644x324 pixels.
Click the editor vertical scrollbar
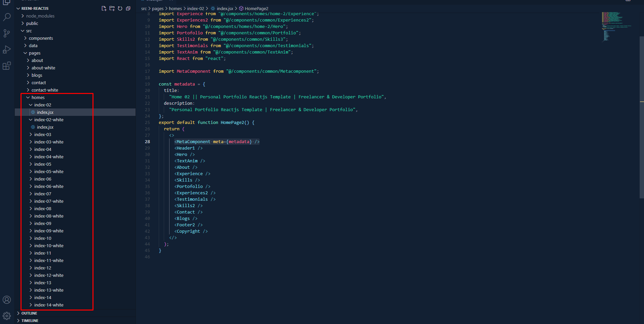click(641, 118)
